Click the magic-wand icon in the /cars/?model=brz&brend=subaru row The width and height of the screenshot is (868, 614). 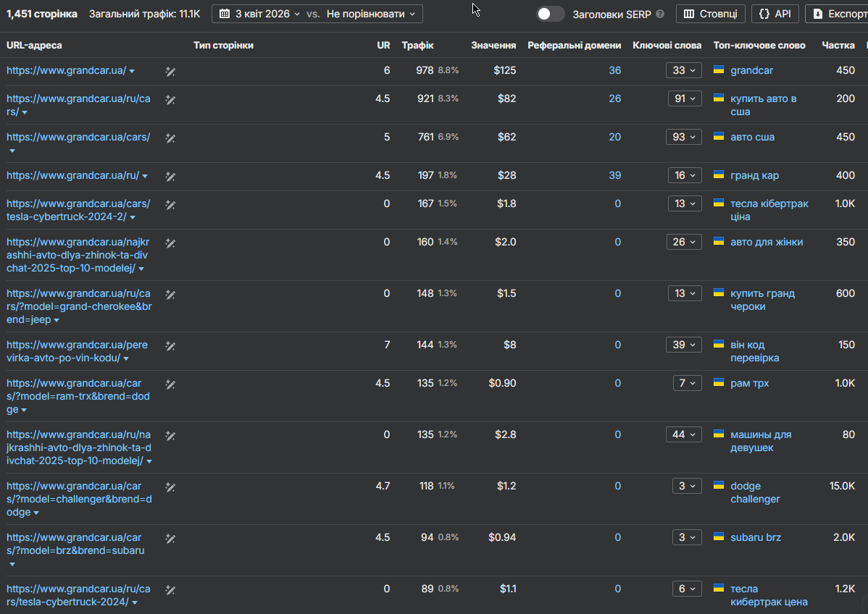tap(170, 539)
